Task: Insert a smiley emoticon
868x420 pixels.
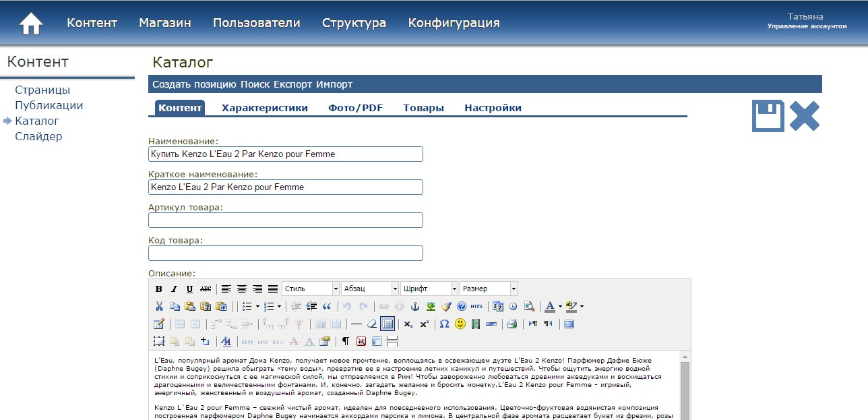Action: coord(460,324)
